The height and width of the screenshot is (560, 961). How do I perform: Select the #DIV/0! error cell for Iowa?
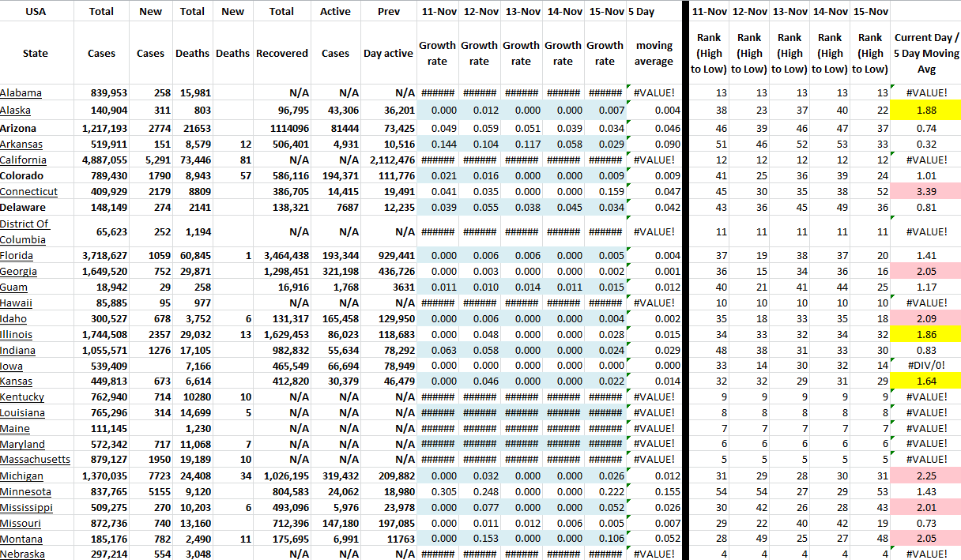[x=925, y=366]
